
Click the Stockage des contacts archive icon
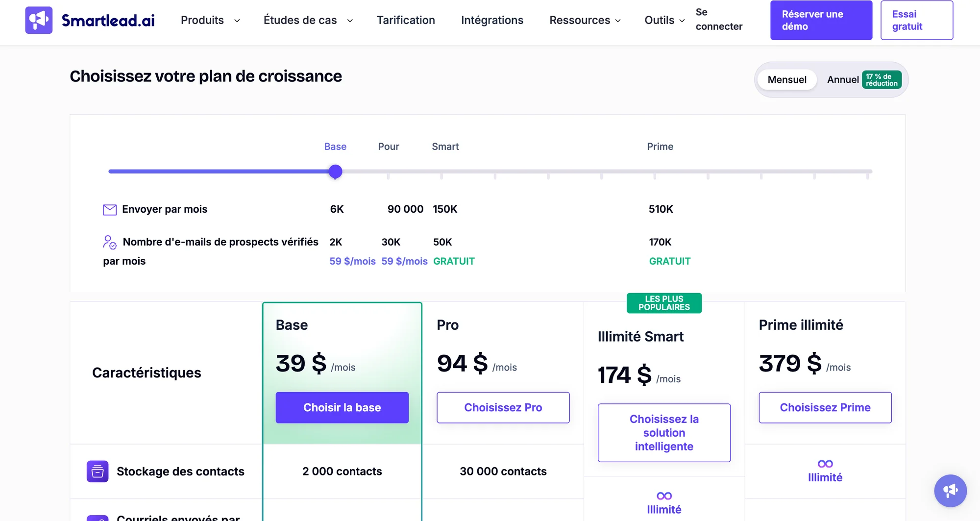pyautogui.click(x=98, y=471)
